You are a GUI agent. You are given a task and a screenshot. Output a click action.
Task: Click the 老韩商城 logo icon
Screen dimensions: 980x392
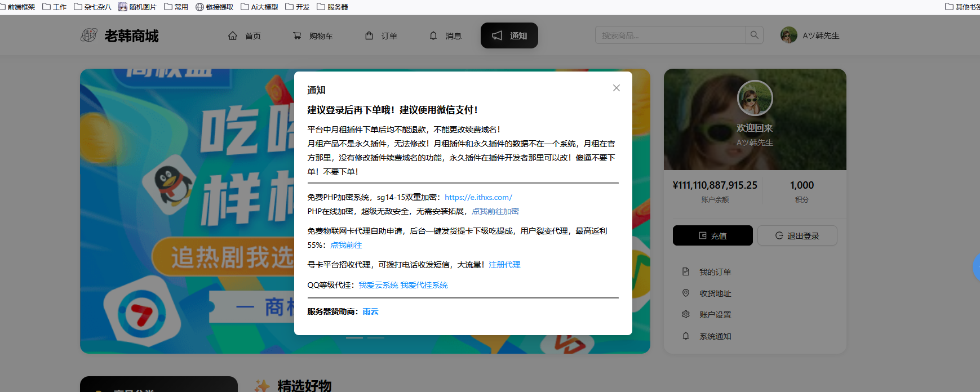point(88,35)
